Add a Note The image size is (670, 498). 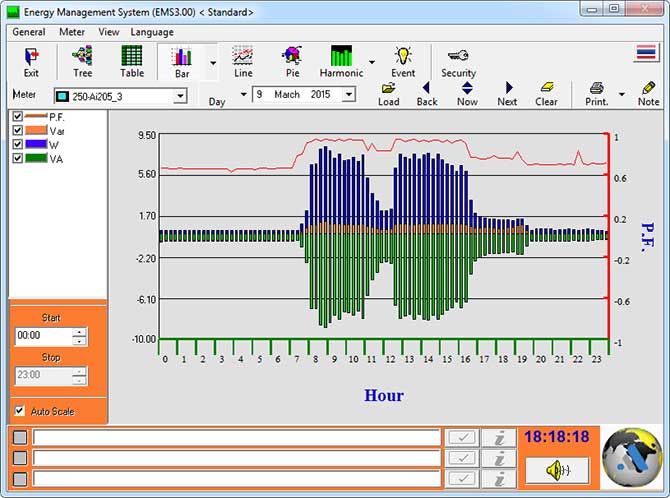[648, 94]
